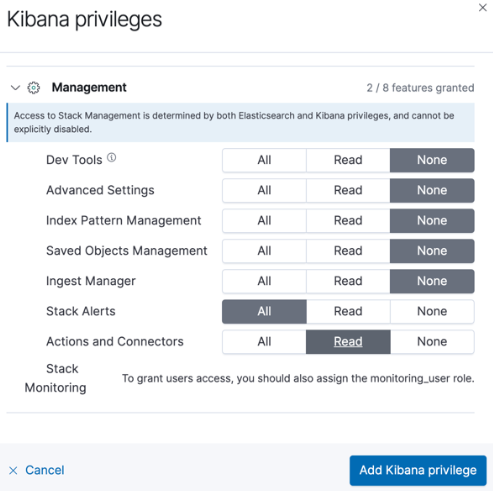The image size is (493, 491).
Task: Click the Management gear icon
Action: 34,88
